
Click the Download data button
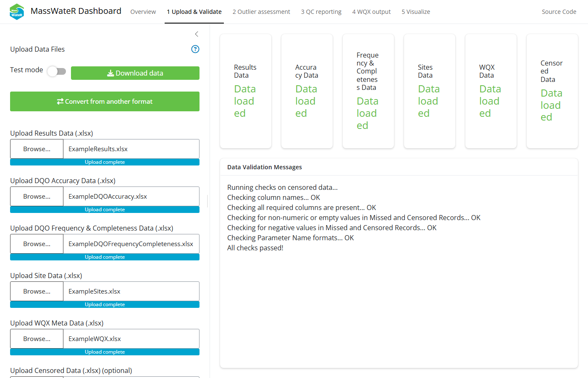click(135, 73)
